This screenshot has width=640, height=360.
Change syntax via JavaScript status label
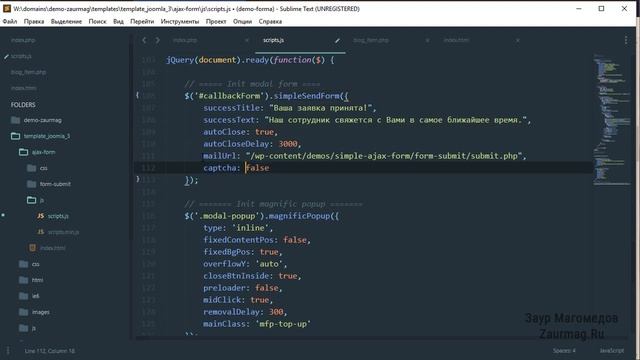pyautogui.click(x=611, y=351)
